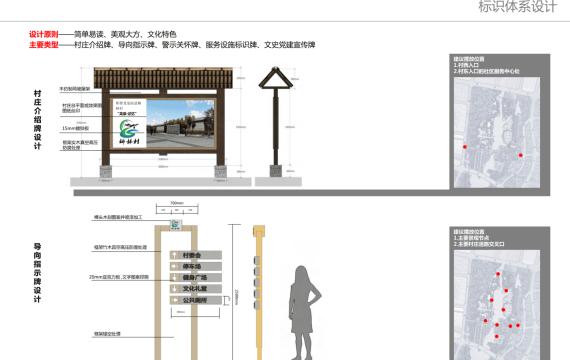Click the topmost red dot on lower map
The image size is (570, 360).
coord(498,274)
